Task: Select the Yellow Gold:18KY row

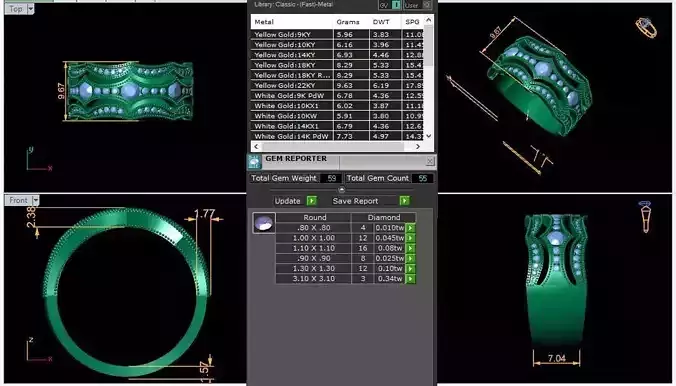Action: [x=338, y=65]
